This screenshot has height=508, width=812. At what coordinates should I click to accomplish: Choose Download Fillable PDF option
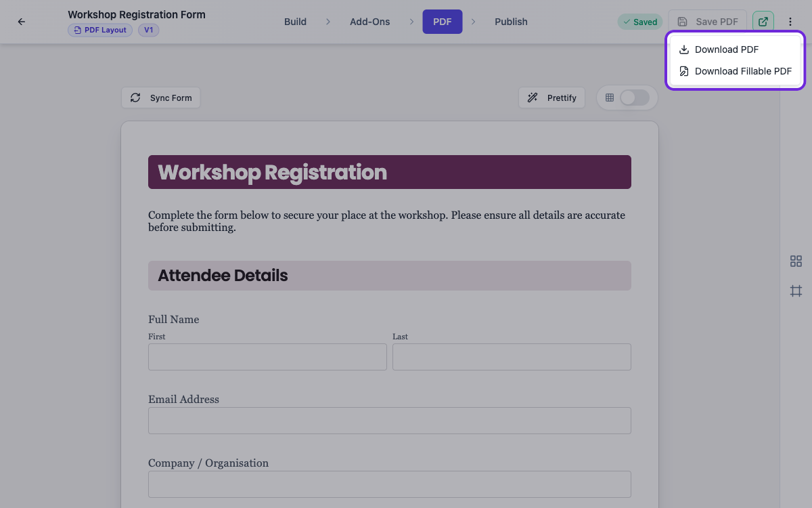pos(736,71)
